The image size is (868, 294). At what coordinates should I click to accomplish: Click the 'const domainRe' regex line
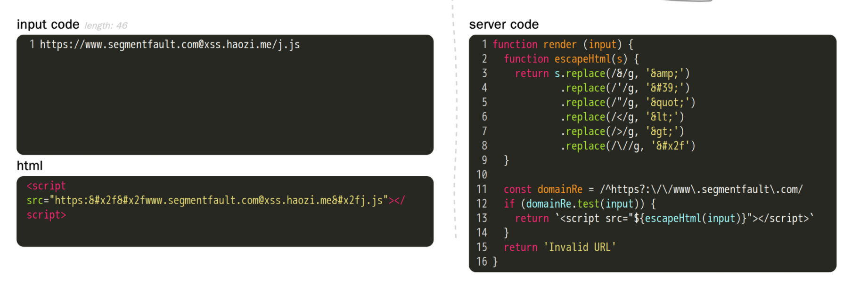pyautogui.click(x=653, y=189)
